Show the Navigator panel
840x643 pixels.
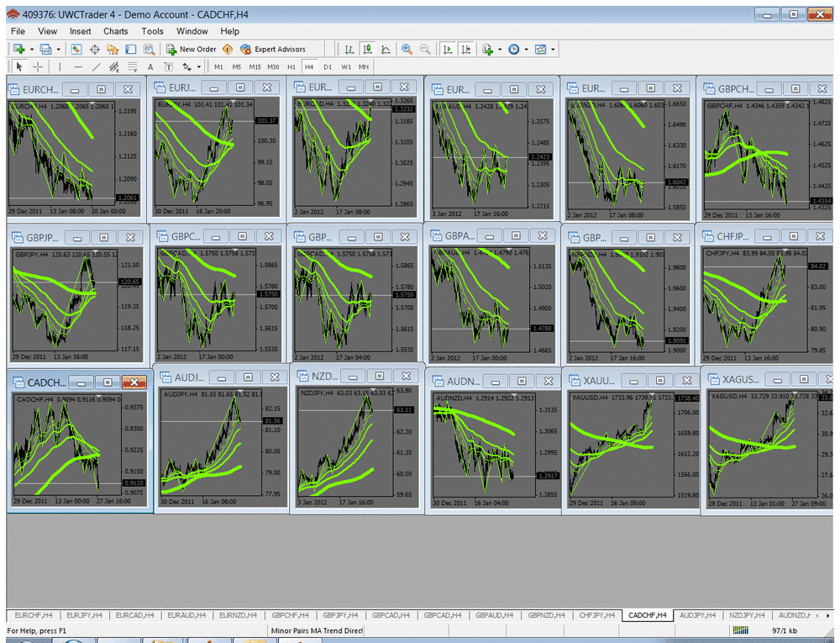[x=113, y=50]
